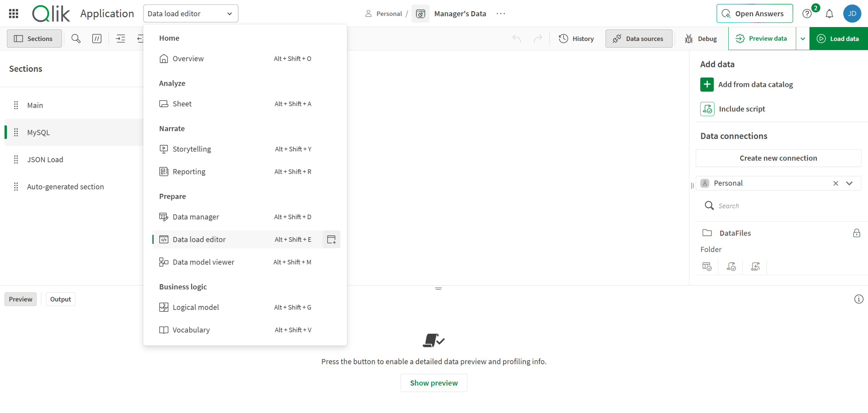Click the comment/uncomment code icon

[97, 39]
